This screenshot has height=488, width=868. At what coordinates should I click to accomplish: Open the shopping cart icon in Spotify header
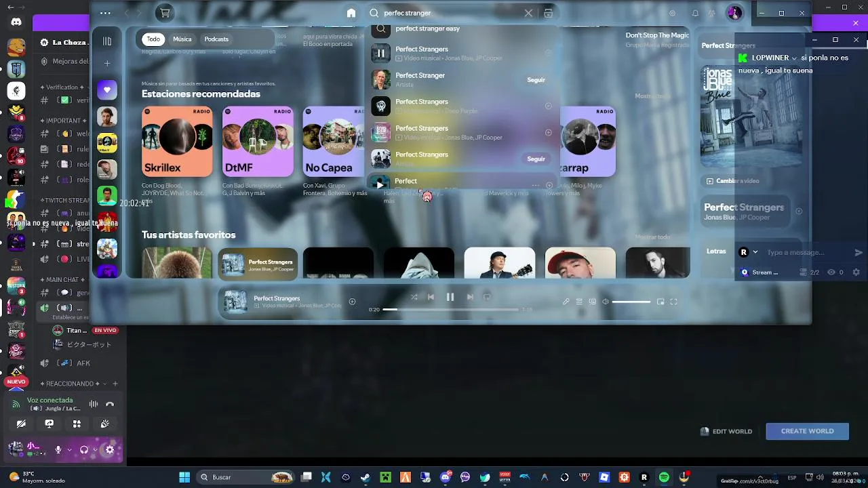[164, 13]
